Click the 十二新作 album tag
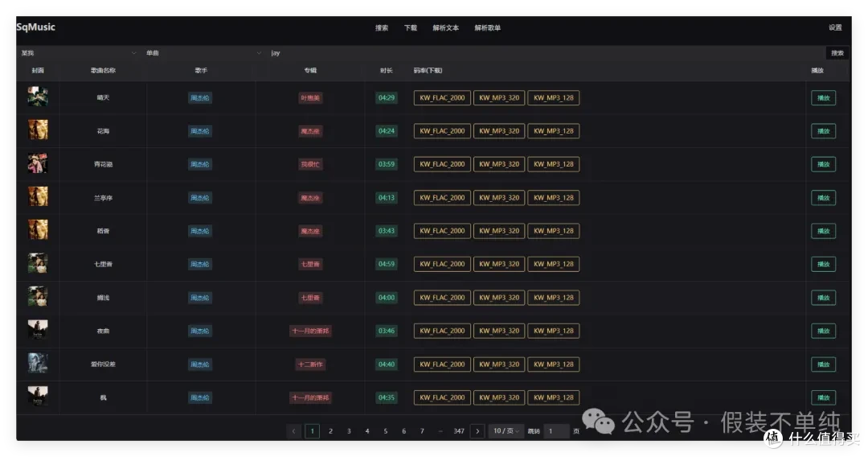The height and width of the screenshot is (457, 868). pos(310,364)
